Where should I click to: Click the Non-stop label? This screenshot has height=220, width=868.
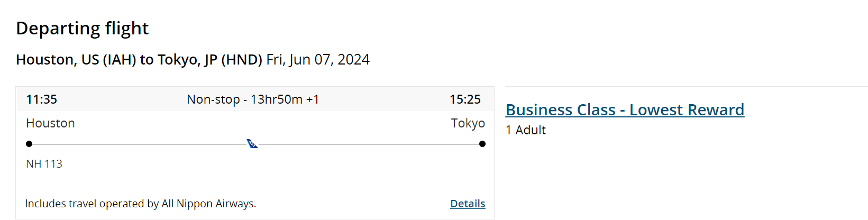[x=213, y=99]
